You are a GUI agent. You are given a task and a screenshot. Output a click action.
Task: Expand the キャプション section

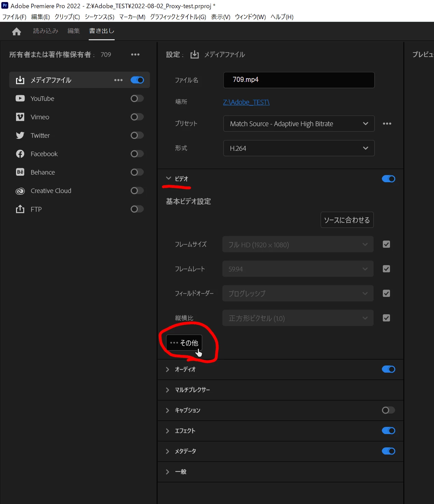pos(168,411)
